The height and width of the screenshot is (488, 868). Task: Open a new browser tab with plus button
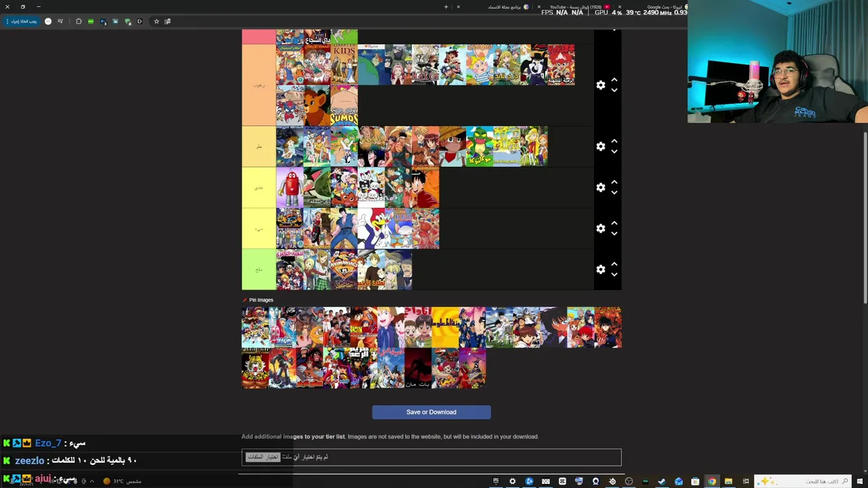(x=446, y=7)
